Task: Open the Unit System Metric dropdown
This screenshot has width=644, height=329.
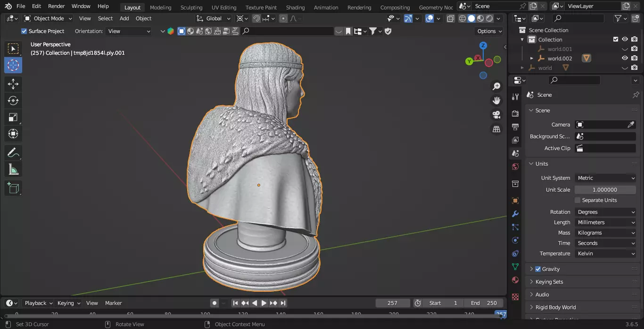Action: (x=605, y=178)
